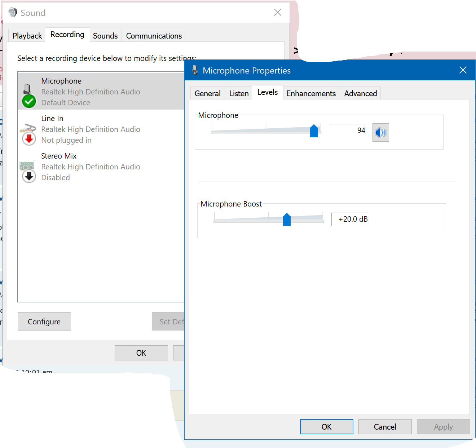Viewport: 476px width, 448px height.
Task: Switch to the Enhancements tab
Action: (x=311, y=93)
